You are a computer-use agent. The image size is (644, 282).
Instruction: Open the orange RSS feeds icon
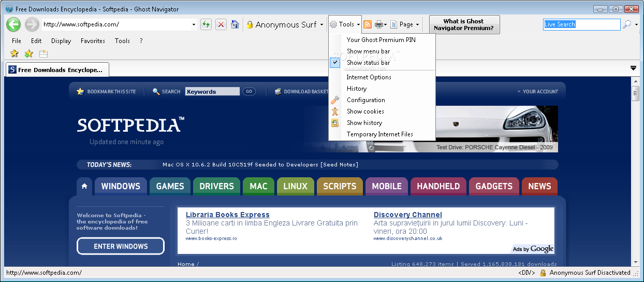[x=368, y=24]
